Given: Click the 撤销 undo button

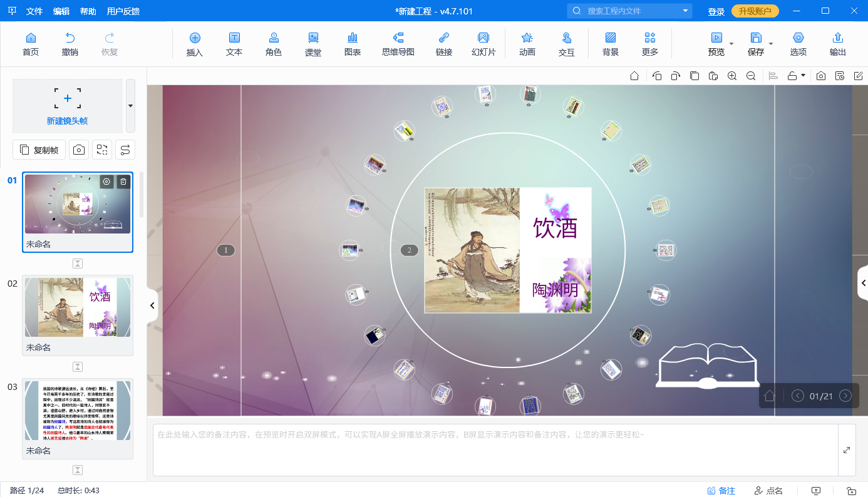Looking at the screenshot, I should coord(70,44).
